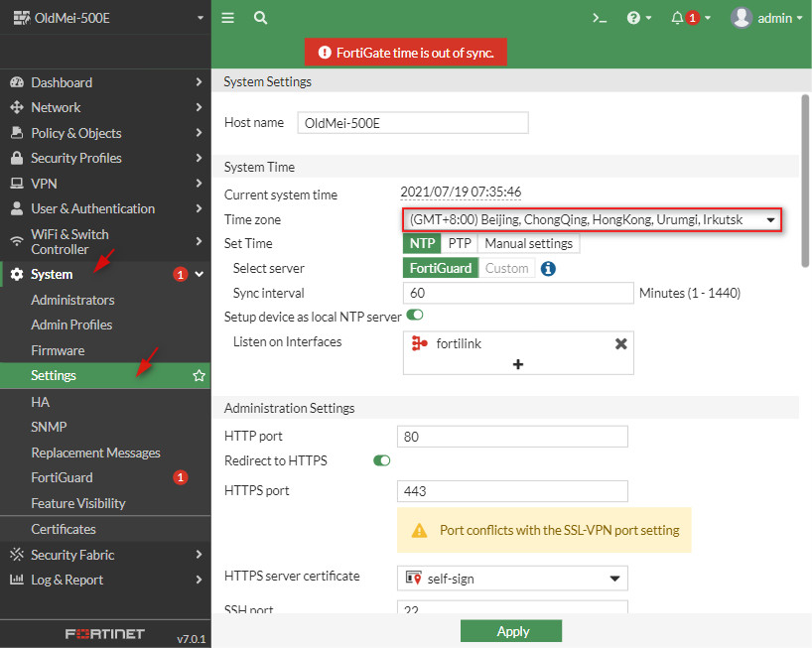This screenshot has height=648, width=812.
Task: Expand Policy & Objects chevron
Action: 199,133
